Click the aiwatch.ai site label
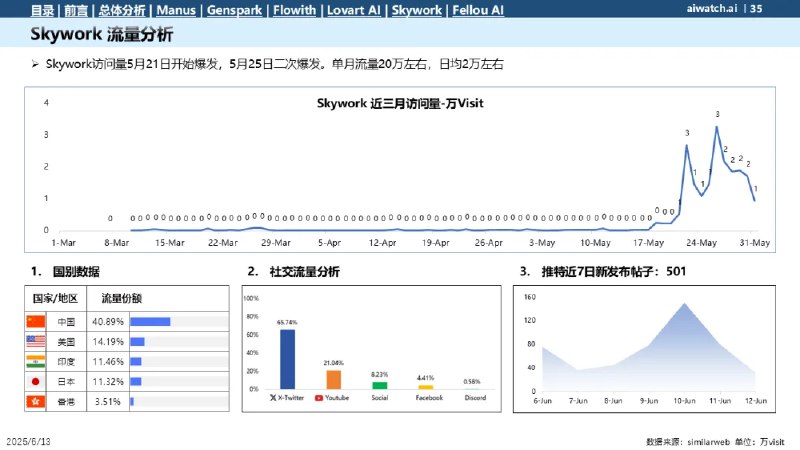Image resolution: width=800 pixels, height=450 pixels. point(712,8)
